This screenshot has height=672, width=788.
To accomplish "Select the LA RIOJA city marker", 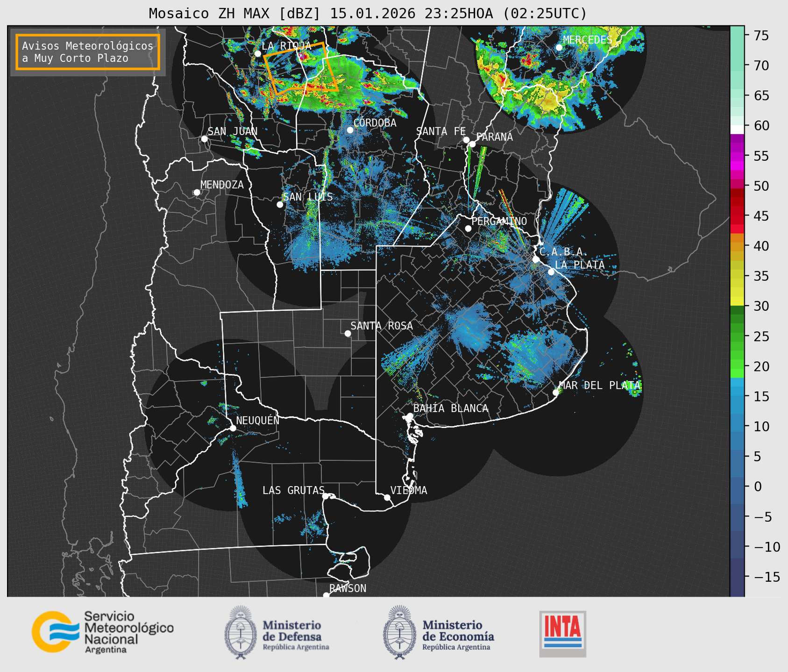I will (257, 54).
